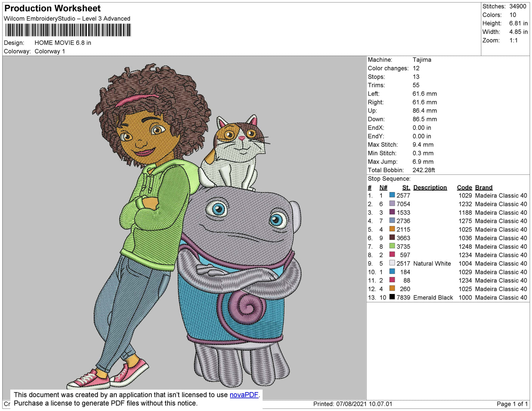The image size is (532, 411).
Task: Open the novaPDF link in the notice
Action: [244, 395]
